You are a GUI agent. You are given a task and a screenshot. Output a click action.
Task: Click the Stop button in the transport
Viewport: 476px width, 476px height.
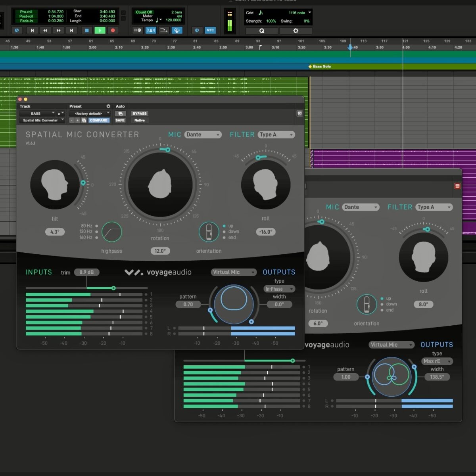(x=86, y=30)
